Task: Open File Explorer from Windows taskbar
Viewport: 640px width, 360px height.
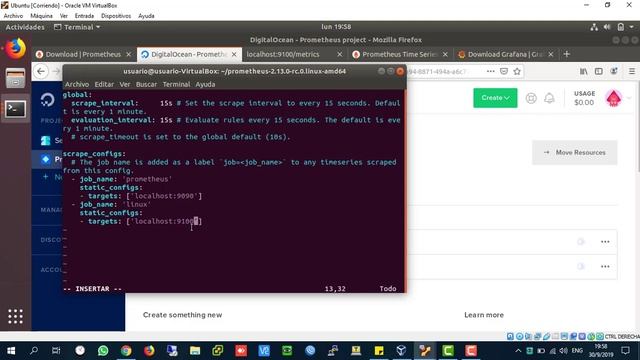Action: click(x=195, y=351)
